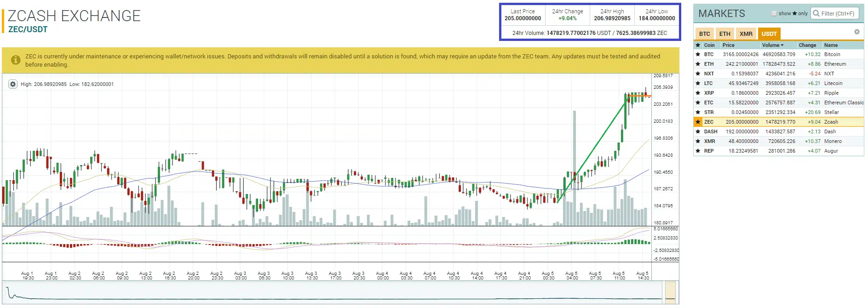This screenshot has height=308, width=868.
Task: Click the Last Price 205.00000000 value
Action: click(523, 18)
